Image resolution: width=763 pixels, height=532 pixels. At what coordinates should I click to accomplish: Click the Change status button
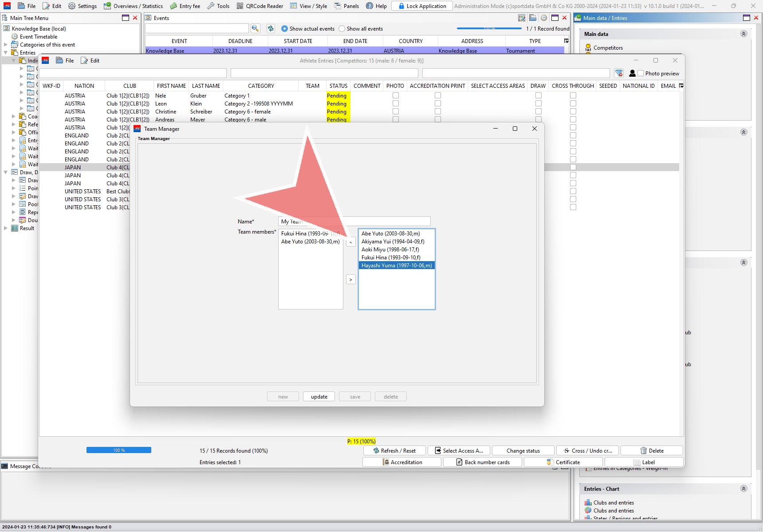click(x=523, y=450)
